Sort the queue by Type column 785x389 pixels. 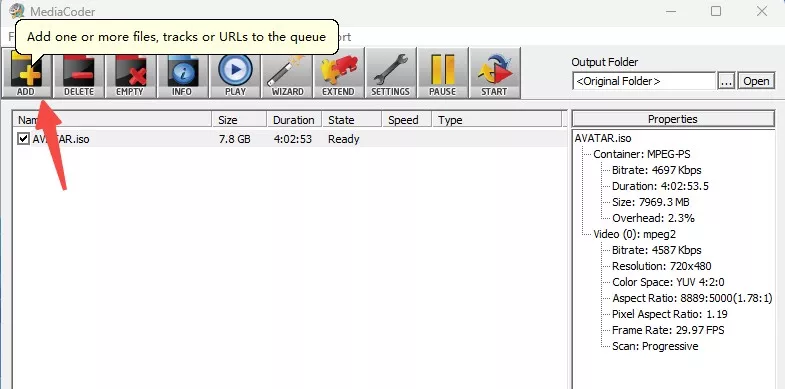tap(497, 120)
